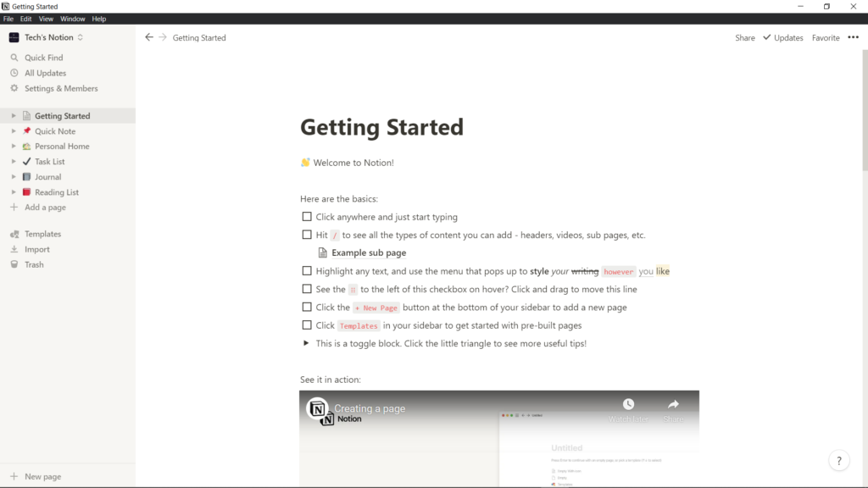Tick the checkbox for 'Highlight any text' line
The height and width of the screenshot is (488, 868).
point(307,271)
